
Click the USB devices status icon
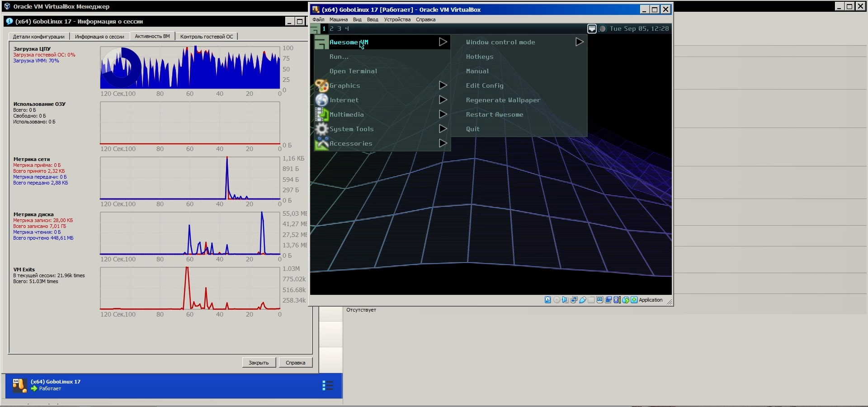[583, 300]
